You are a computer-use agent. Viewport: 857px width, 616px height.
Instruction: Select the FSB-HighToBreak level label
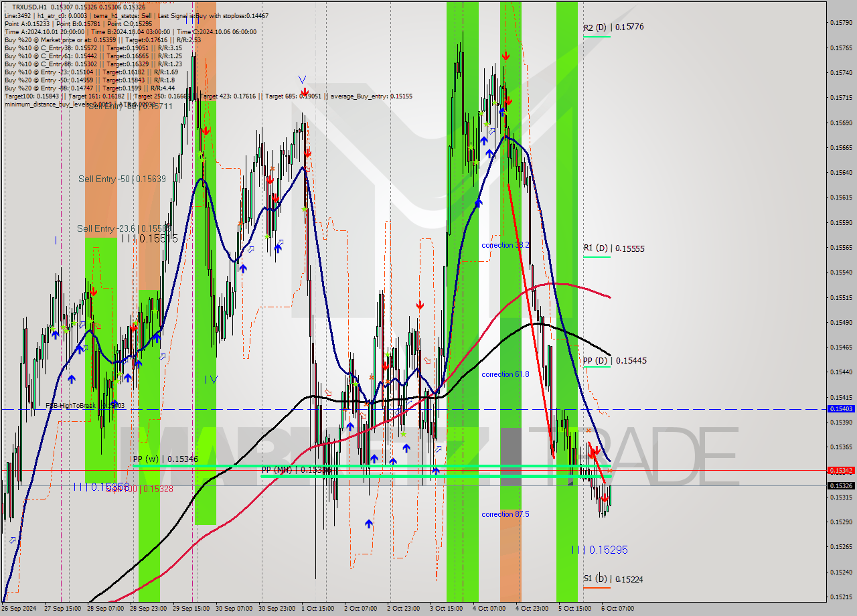[x=85, y=406]
